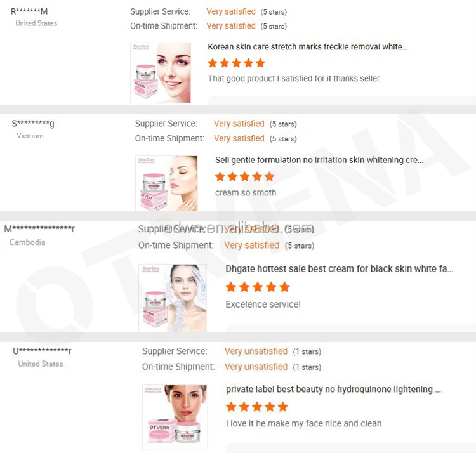Select the Cambodia reviewer name
This screenshot has width=476, height=453.
(x=39, y=228)
